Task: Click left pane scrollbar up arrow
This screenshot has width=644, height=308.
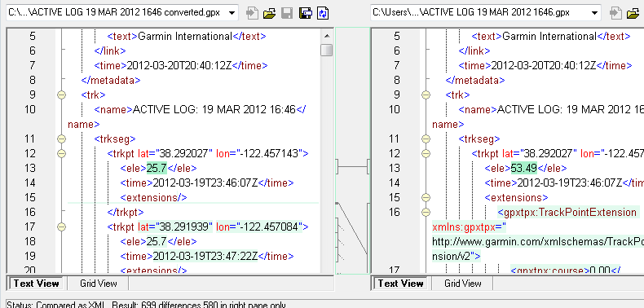Action: (x=328, y=36)
